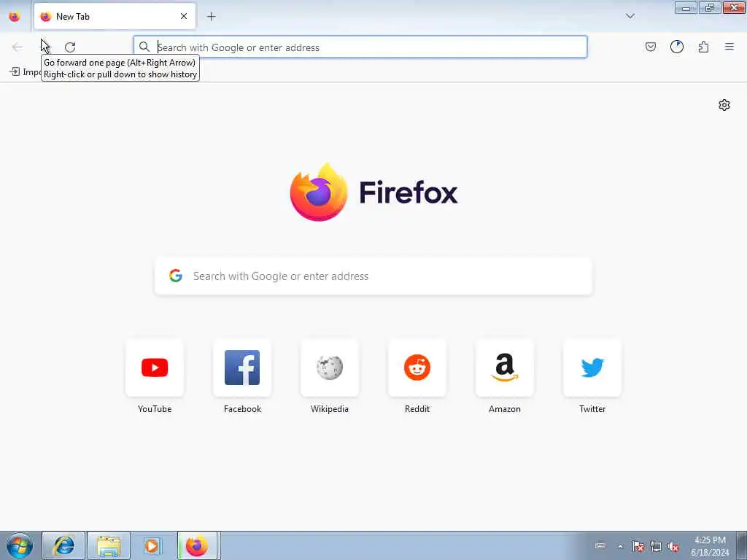Viewport: 747px width, 560px height.
Task: Click the muted volume tray icon
Action: tap(673, 546)
